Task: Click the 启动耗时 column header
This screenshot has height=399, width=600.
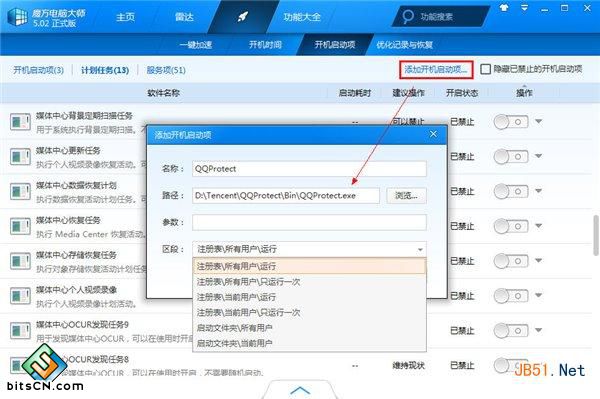Action: (355, 93)
